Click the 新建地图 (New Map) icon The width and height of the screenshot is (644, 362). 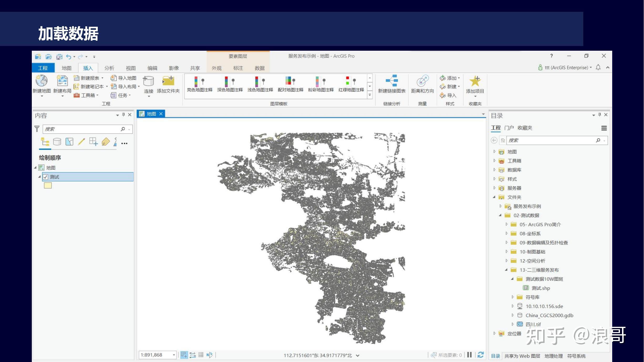(42, 81)
